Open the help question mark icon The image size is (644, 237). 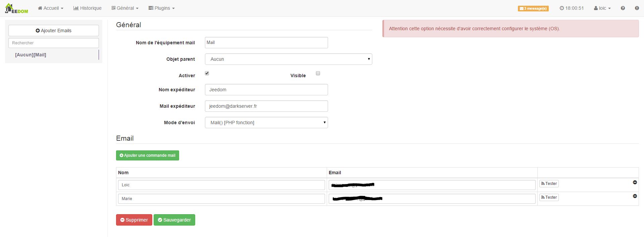623,8
